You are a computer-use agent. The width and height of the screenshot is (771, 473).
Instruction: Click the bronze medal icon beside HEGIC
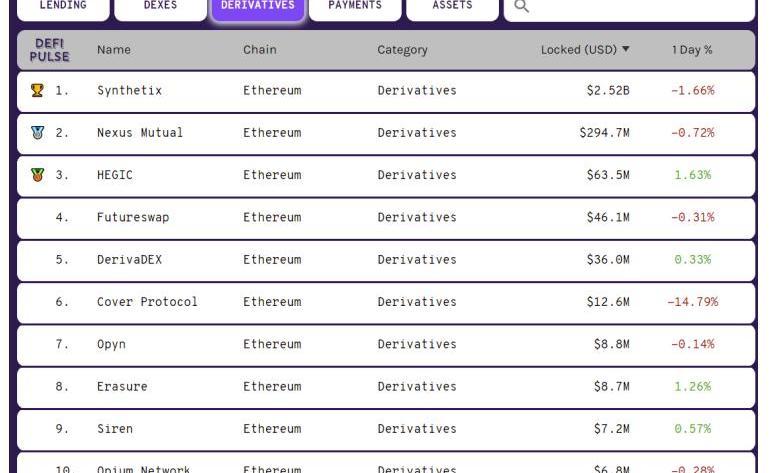click(38, 175)
